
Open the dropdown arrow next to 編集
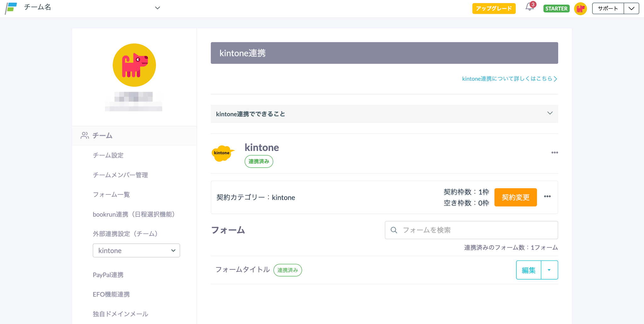tap(549, 270)
